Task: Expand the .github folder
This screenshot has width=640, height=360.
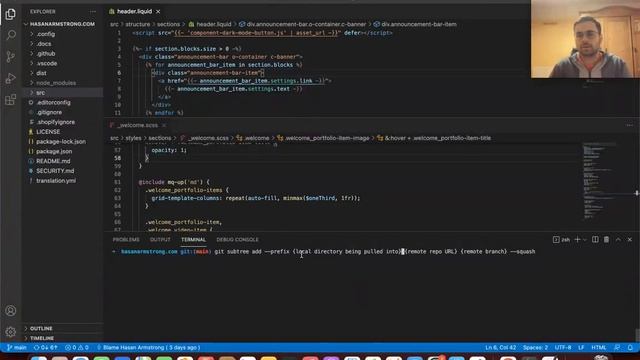Action: (62, 53)
